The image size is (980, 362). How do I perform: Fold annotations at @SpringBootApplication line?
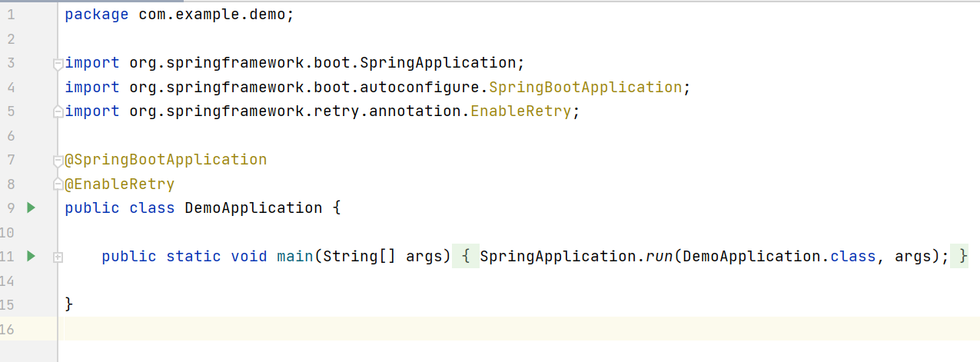[58, 161]
